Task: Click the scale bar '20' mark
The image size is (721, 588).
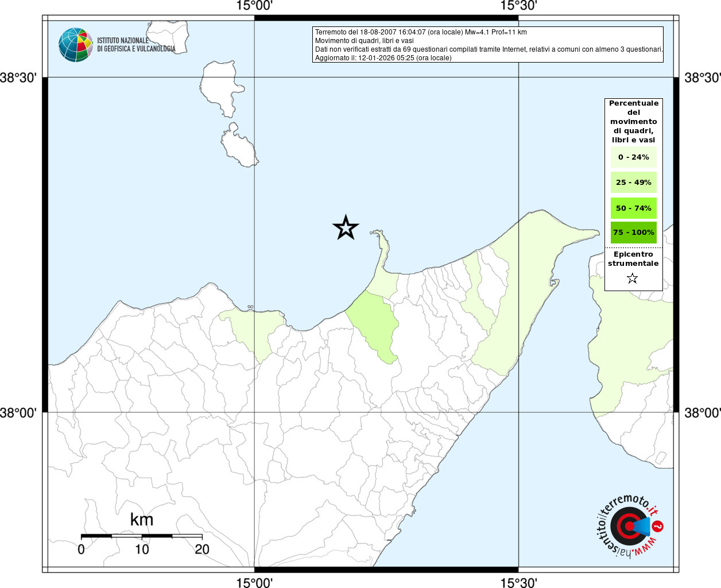Action: point(202,550)
